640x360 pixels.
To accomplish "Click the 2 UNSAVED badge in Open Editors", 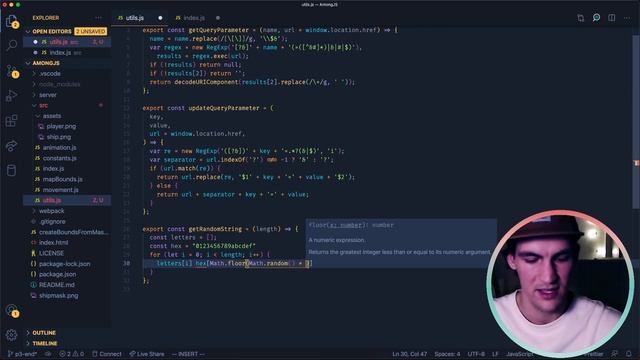I will (x=91, y=31).
